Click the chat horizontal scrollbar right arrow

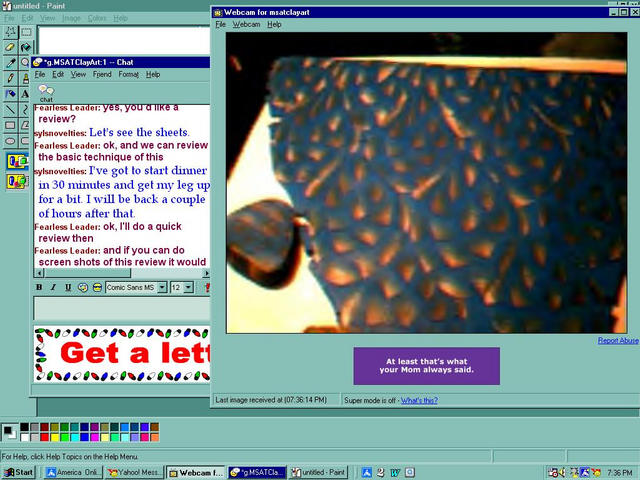(206, 273)
